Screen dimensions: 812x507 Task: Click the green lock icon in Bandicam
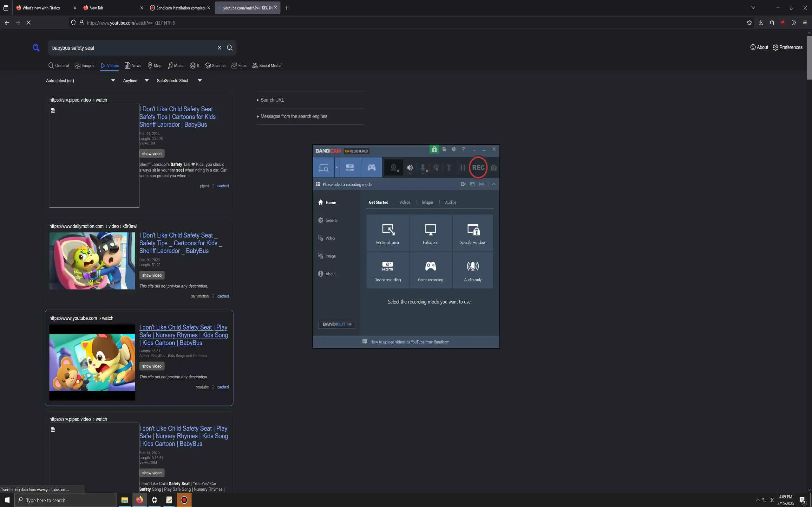click(434, 149)
